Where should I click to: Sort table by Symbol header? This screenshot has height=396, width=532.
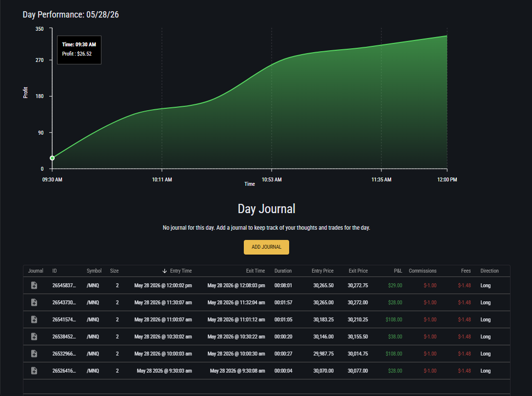point(94,271)
